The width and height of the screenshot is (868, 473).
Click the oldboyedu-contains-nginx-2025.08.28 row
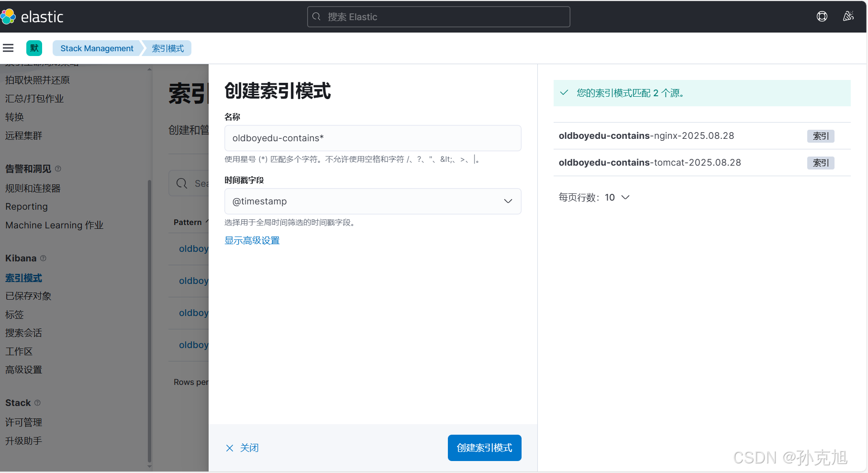(x=702, y=136)
